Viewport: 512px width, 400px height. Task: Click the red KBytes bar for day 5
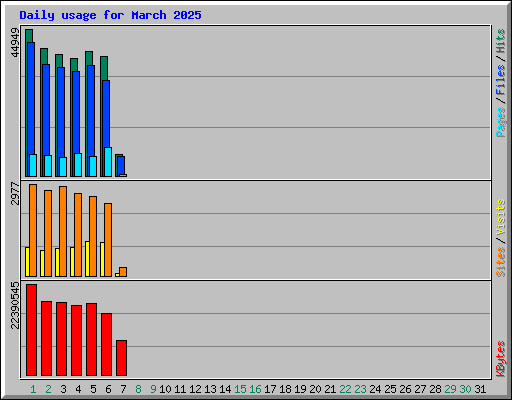[x=91, y=339]
